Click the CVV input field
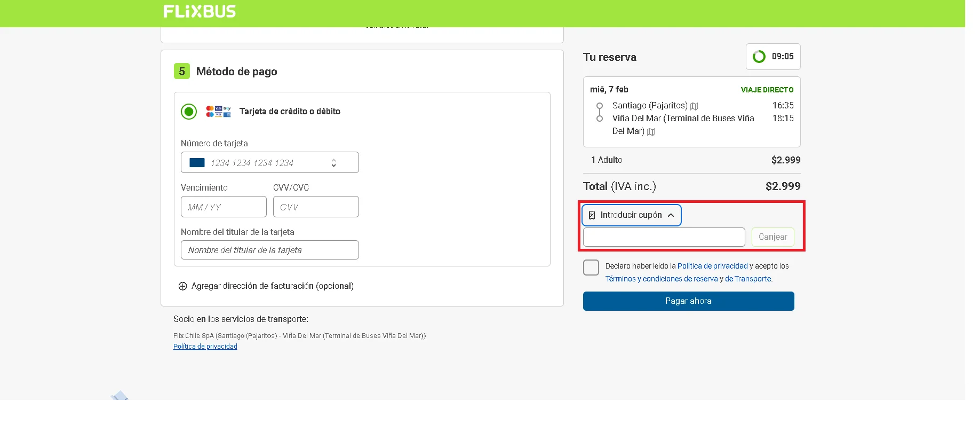This screenshot has width=980, height=448. point(316,207)
